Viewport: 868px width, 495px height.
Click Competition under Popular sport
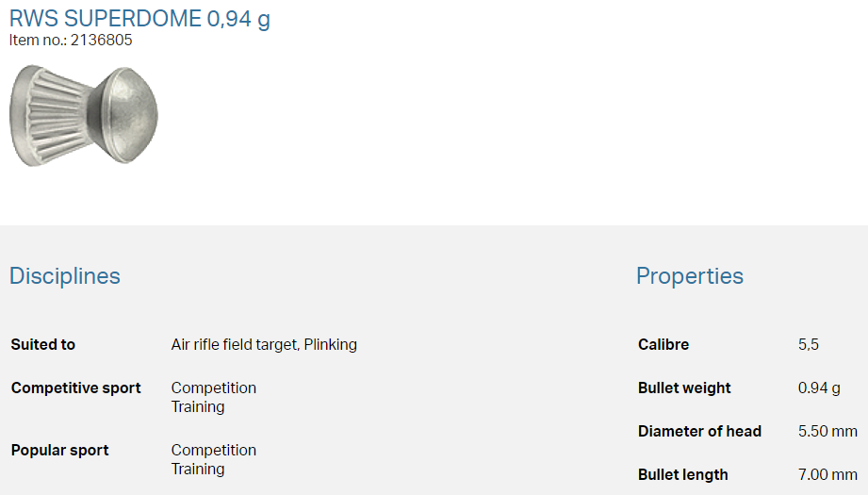(213, 451)
